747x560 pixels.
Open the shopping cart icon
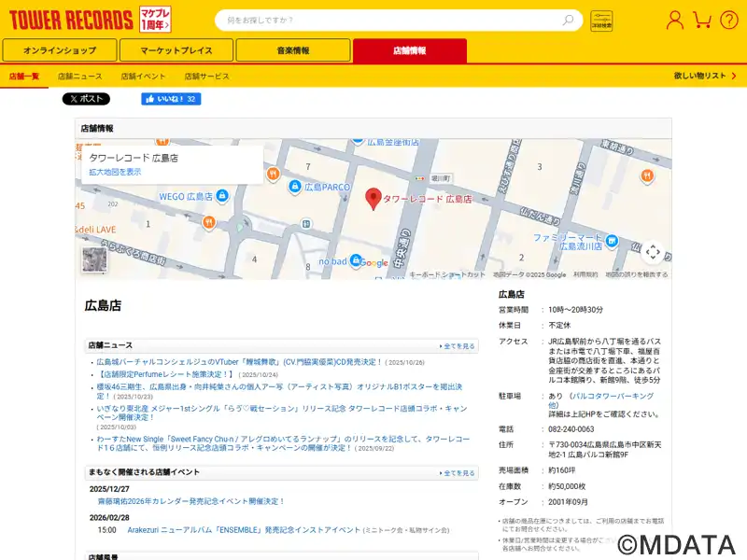tap(702, 20)
